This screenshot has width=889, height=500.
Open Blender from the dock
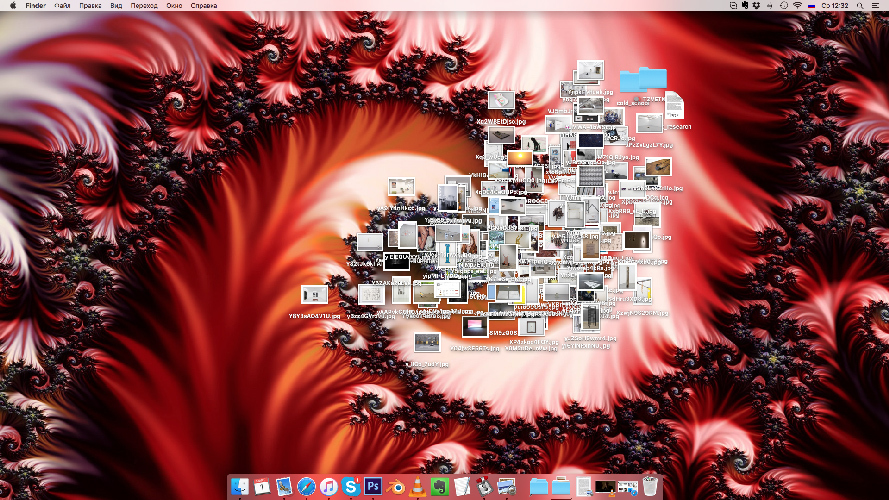point(396,487)
